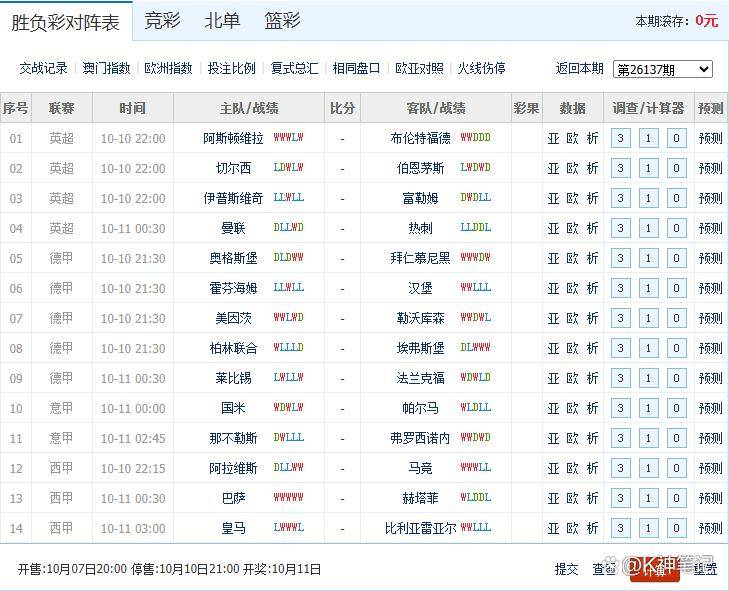The width and height of the screenshot is (729, 591).
Task: Click 赫塔菲 team name
Action: (420, 498)
